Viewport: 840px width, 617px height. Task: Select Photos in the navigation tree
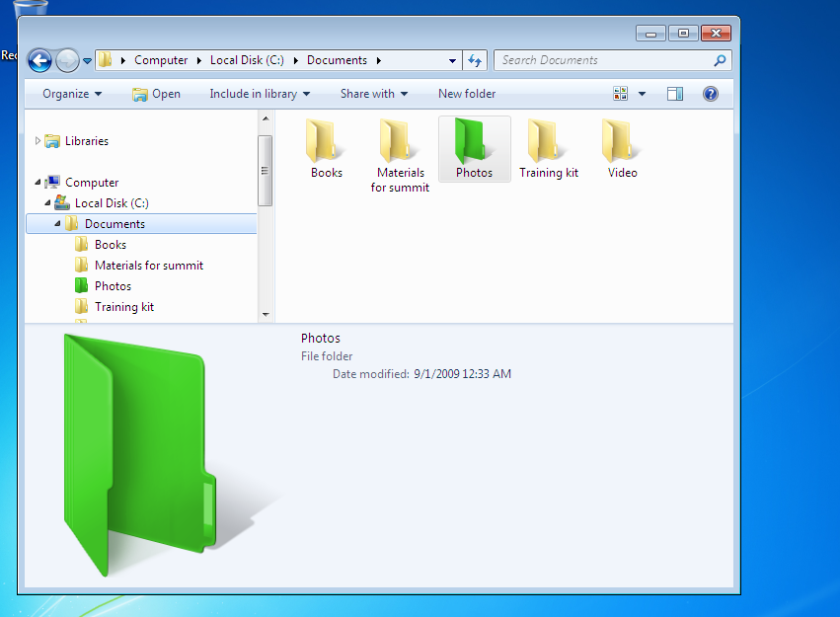click(113, 286)
